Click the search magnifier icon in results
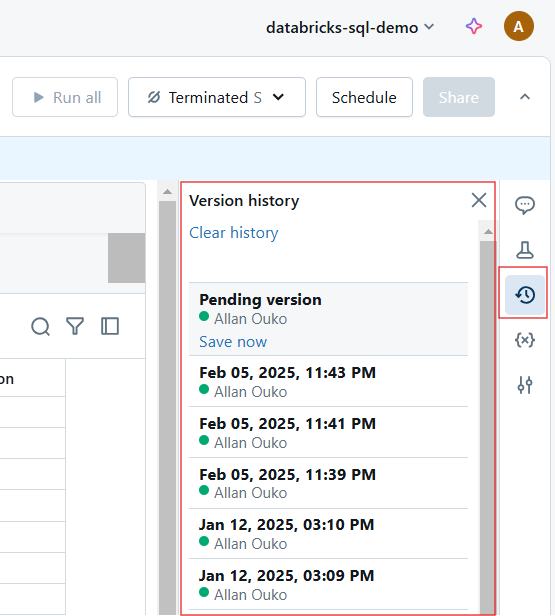Screen dimensions: 555x616 40,326
